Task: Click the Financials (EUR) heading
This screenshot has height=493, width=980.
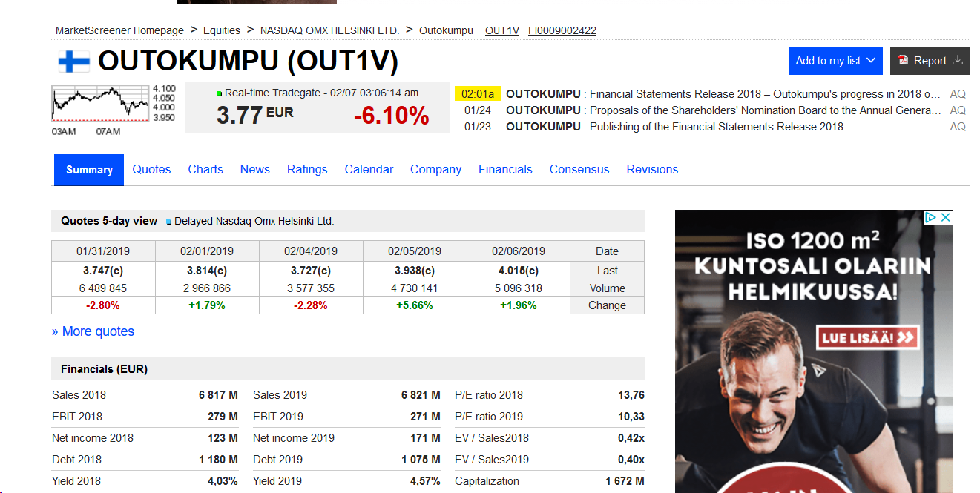Action: (x=104, y=369)
